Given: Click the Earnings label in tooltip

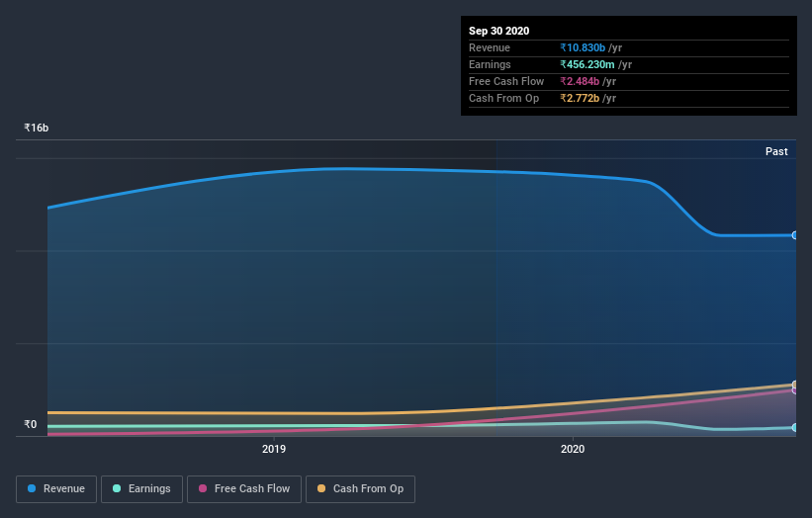Looking at the screenshot, I should [x=490, y=64].
